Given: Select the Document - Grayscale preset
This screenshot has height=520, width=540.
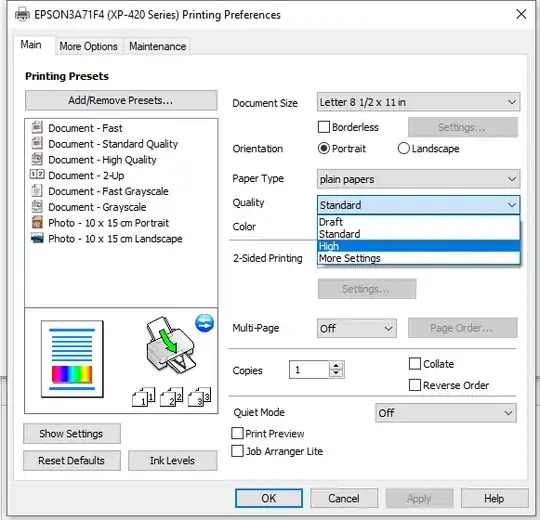Looking at the screenshot, I should coord(97,207).
